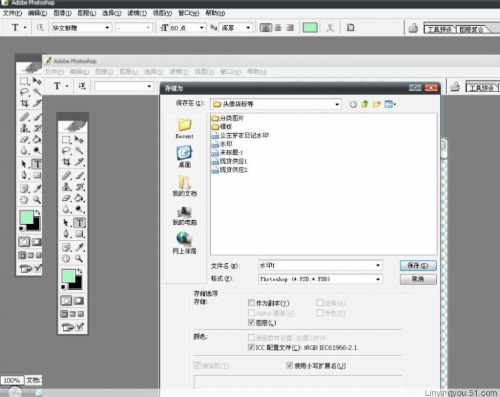Screen dimensions: 500x397
Task: Open My Computer location in sidebar
Action: [x=184, y=215]
